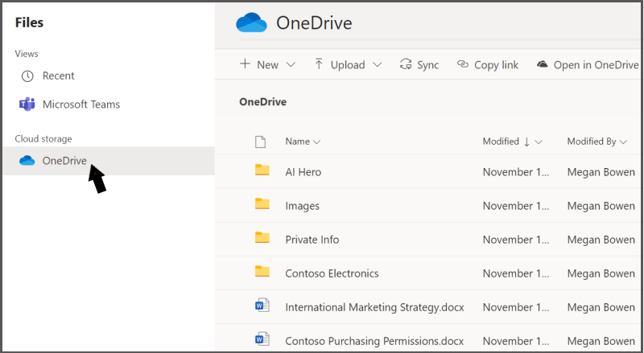
Task: Click the cloud icon beside Open in OneDrive
Action: 542,64
